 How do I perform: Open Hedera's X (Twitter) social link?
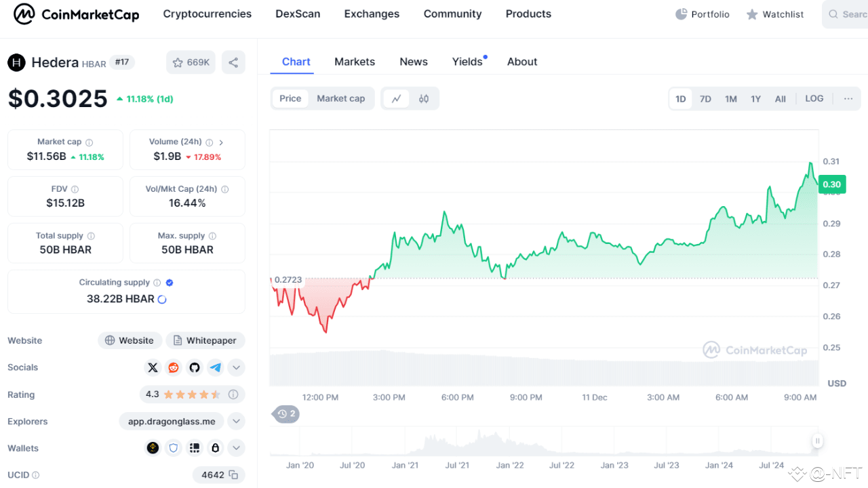(153, 367)
